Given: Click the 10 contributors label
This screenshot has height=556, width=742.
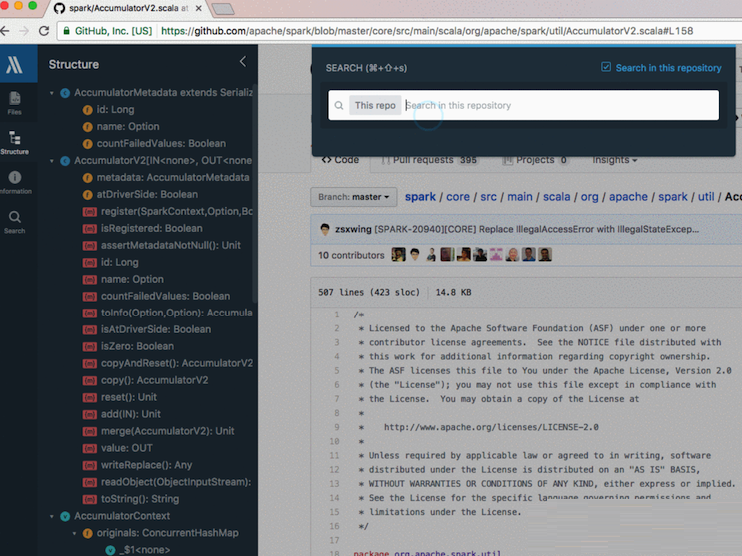Looking at the screenshot, I should pyautogui.click(x=351, y=255).
